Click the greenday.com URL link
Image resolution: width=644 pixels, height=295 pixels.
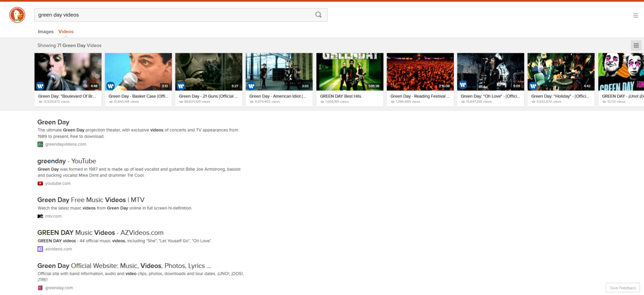[x=59, y=288]
